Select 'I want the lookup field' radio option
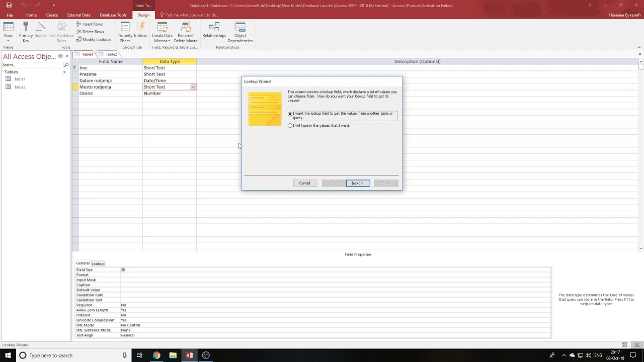 click(290, 114)
